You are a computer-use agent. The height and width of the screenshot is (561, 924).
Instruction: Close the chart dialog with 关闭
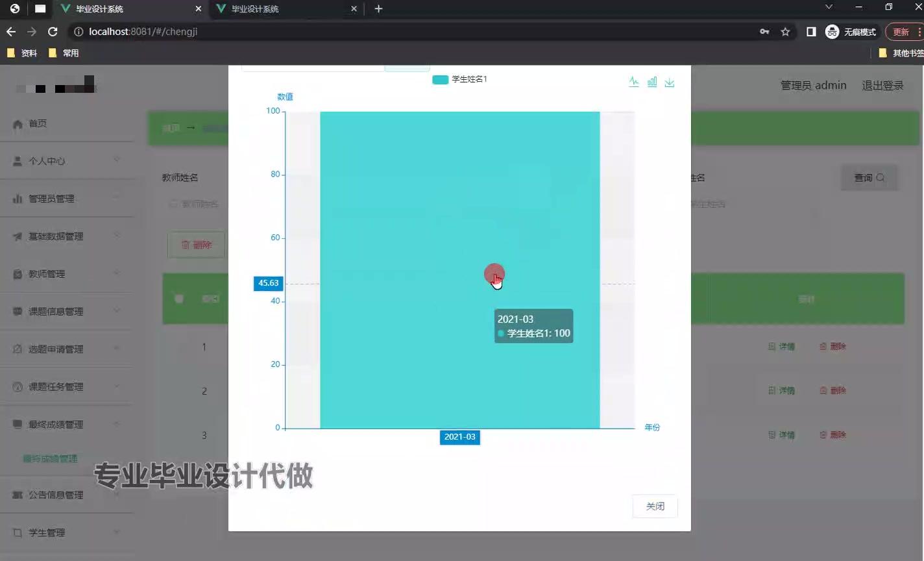[655, 506]
